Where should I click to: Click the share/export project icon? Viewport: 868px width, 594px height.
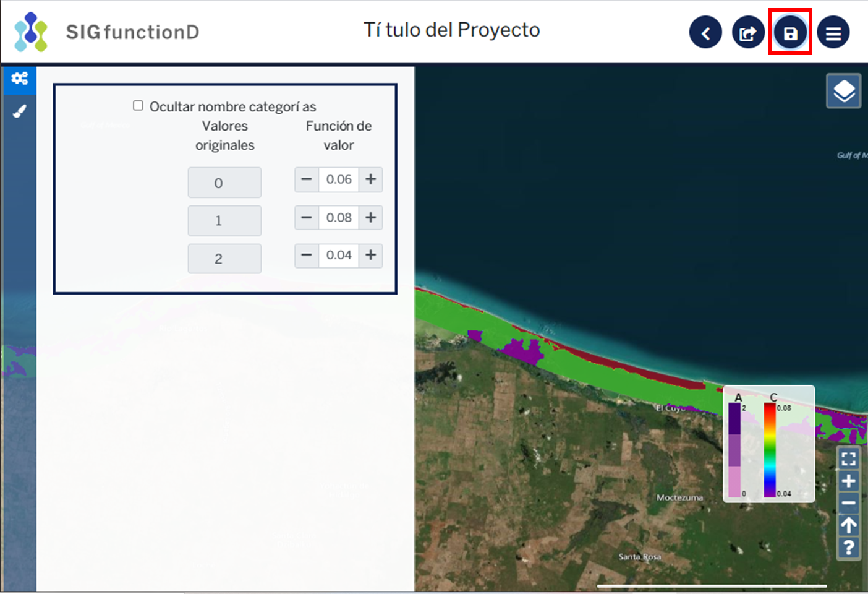point(748,32)
